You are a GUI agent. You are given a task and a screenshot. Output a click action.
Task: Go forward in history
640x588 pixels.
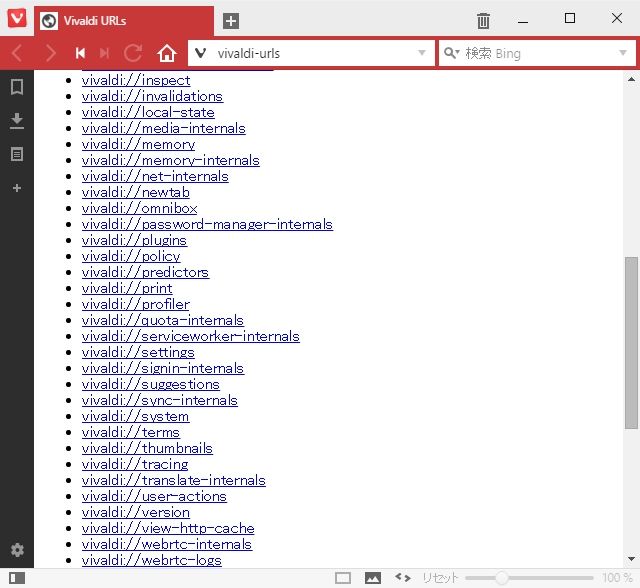pyautogui.click(x=50, y=53)
